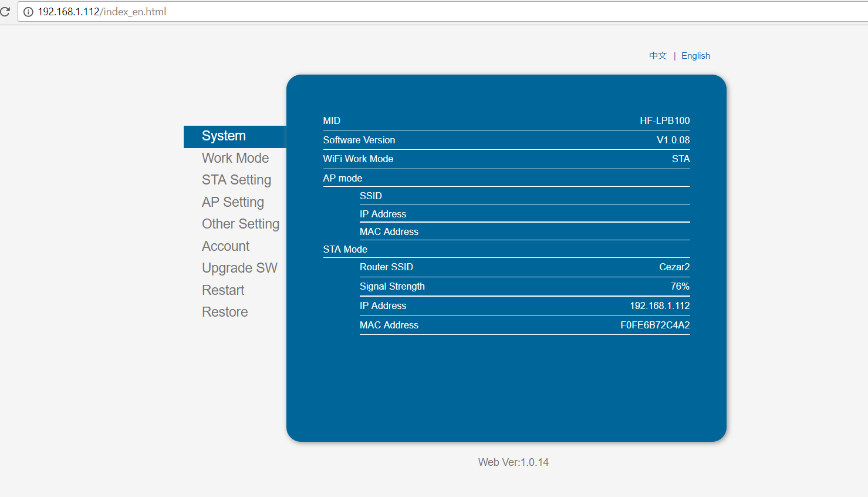The width and height of the screenshot is (868, 497).
Task: Select the HF-LPB100 value
Action: pos(664,120)
